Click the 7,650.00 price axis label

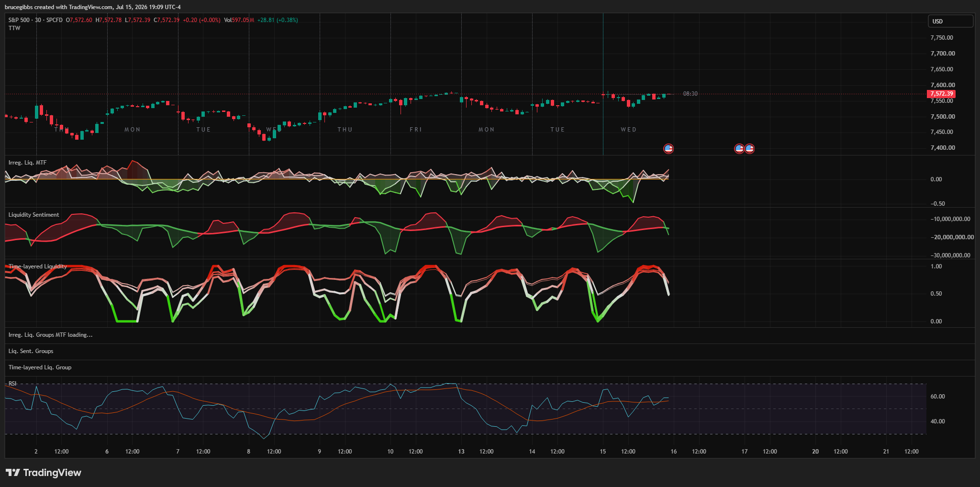(942, 69)
